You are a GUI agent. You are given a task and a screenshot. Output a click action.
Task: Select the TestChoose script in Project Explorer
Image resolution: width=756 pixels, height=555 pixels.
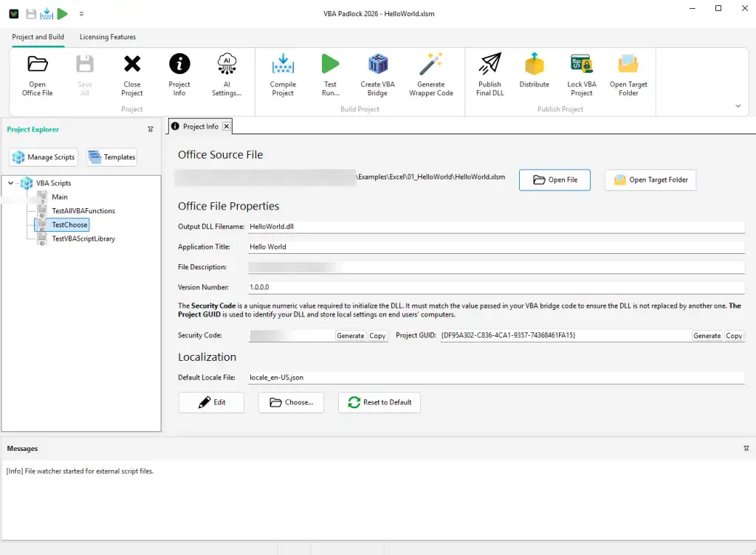tap(68, 224)
